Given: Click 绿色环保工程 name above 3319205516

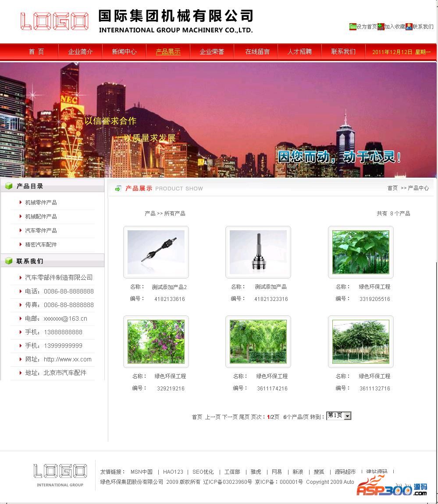Looking at the screenshot, I should pyautogui.click(x=374, y=287).
